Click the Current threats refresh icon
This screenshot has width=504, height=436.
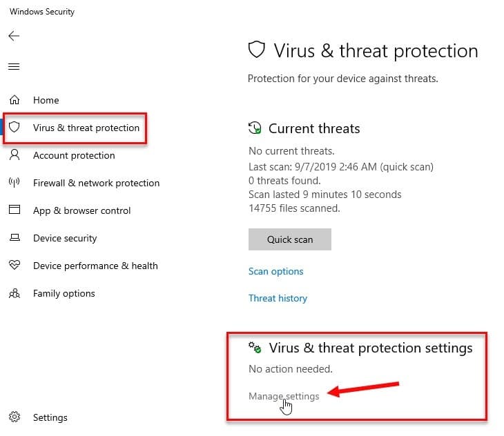tap(255, 128)
